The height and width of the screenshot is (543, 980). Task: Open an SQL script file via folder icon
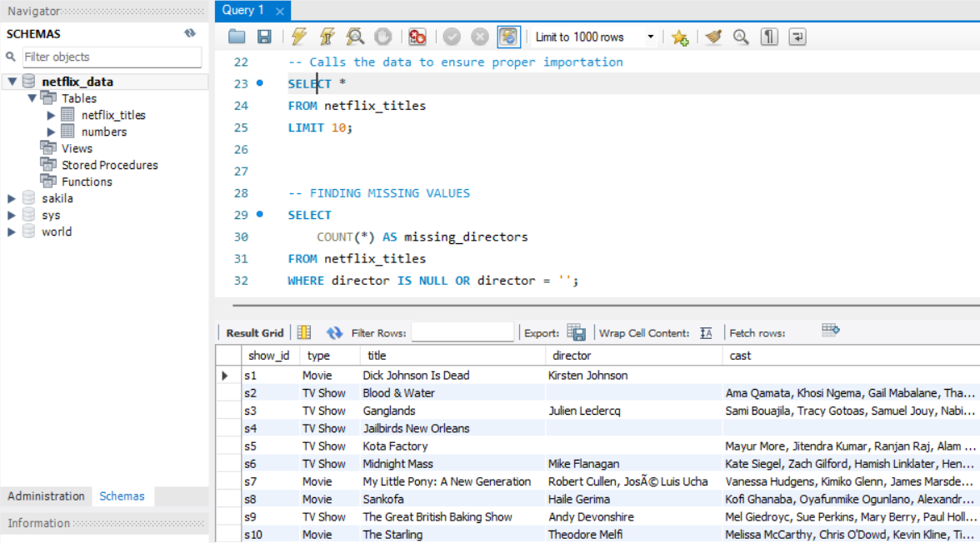(237, 36)
